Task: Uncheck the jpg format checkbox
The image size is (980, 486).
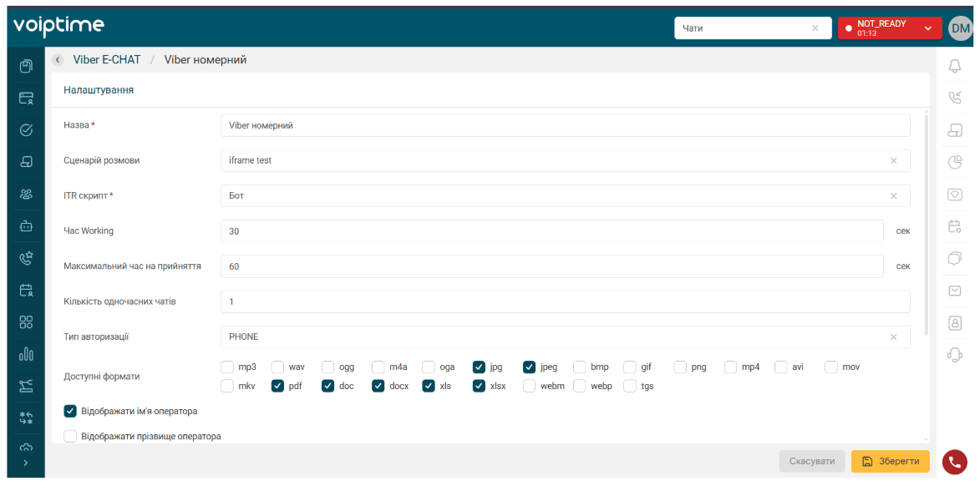Action: (x=480, y=367)
